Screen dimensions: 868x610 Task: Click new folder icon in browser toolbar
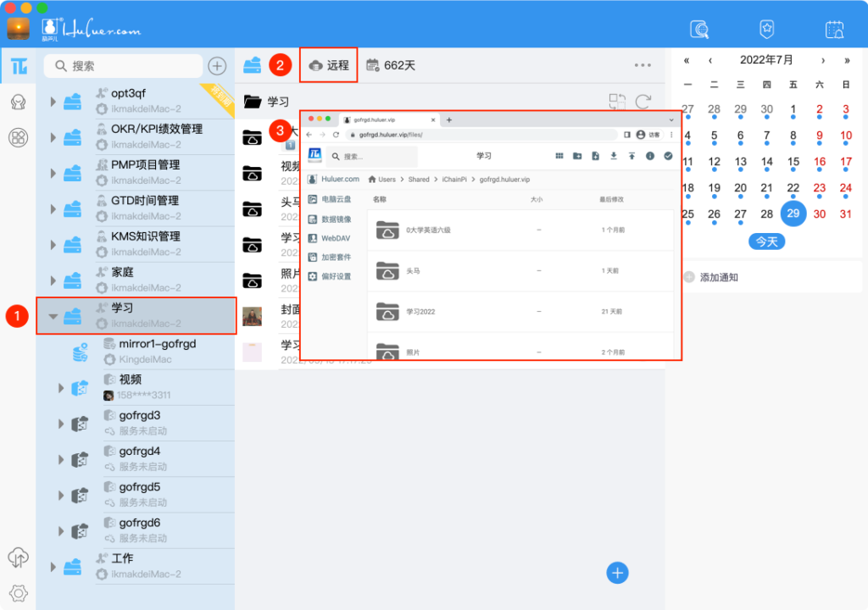(x=577, y=156)
